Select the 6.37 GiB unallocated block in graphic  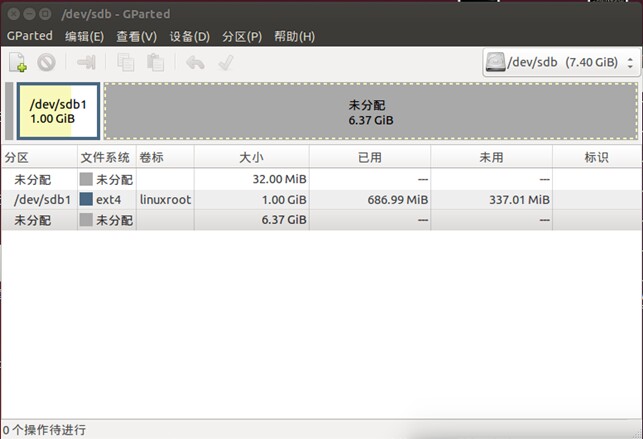370,111
